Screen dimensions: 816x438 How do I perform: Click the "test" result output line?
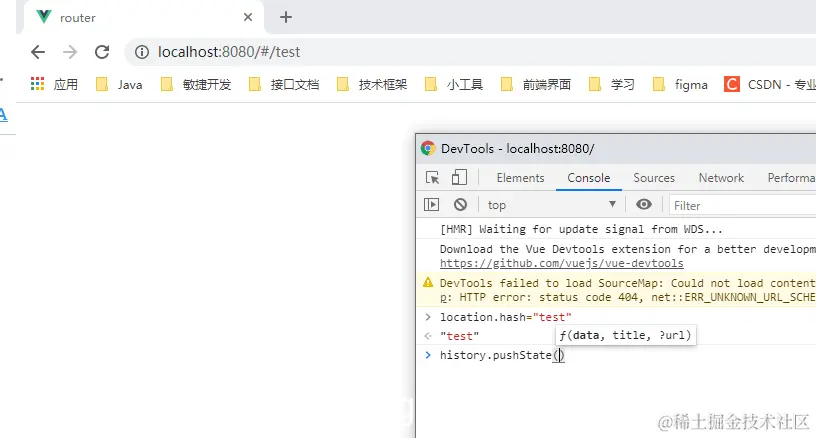[459, 336]
